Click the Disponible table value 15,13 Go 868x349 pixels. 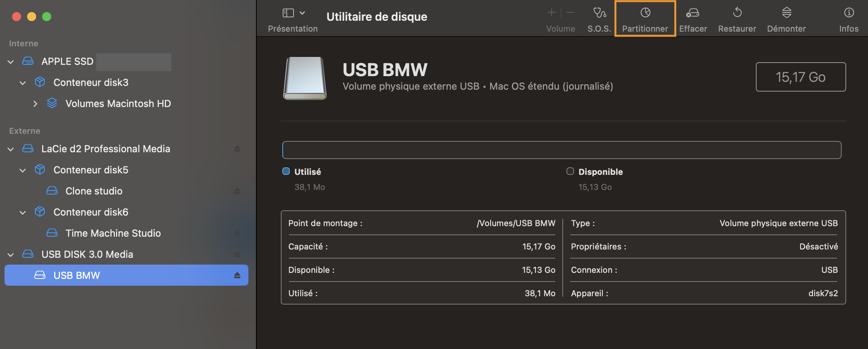pos(539,270)
